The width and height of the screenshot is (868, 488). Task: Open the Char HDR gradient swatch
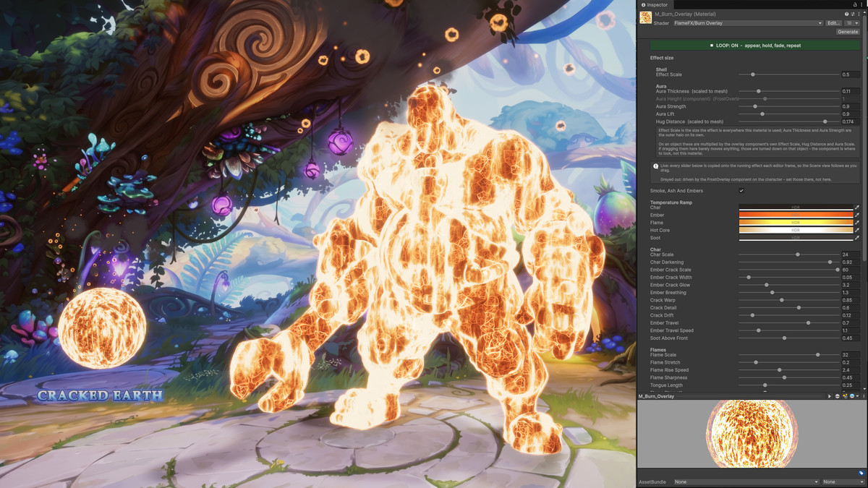[796, 207]
